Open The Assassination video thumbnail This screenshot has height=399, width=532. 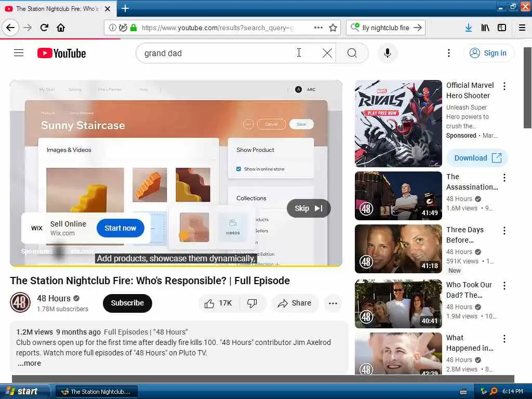pyautogui.click(x=398, y=196)
